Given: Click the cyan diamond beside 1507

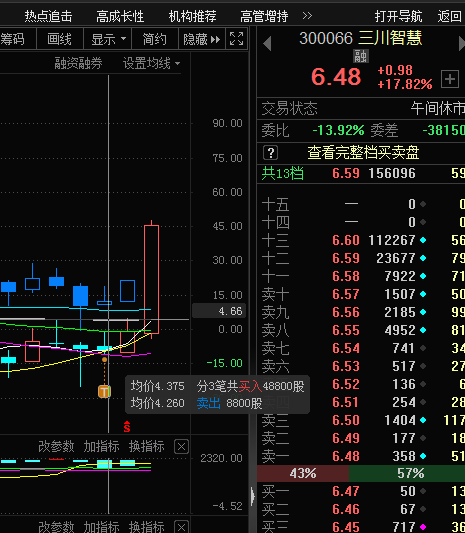Looking at the screenshot, I should (423, 294).
